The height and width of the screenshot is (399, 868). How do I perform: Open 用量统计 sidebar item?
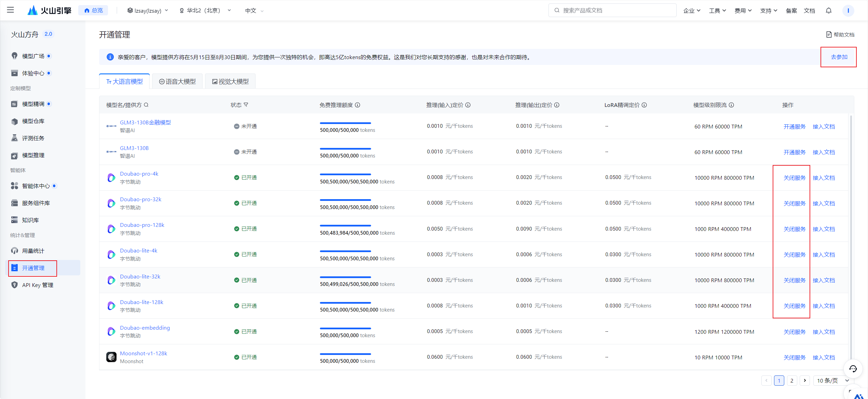pos(33,251)
